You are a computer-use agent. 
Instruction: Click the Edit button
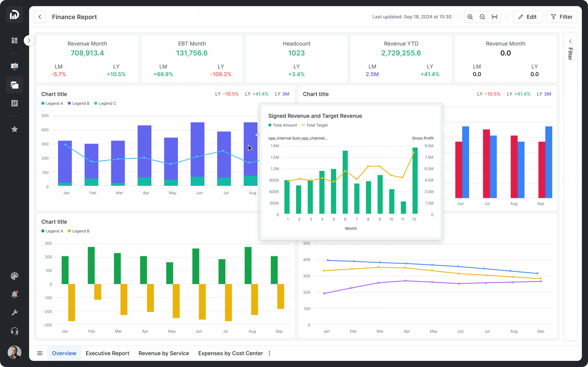tap(528, 17)
